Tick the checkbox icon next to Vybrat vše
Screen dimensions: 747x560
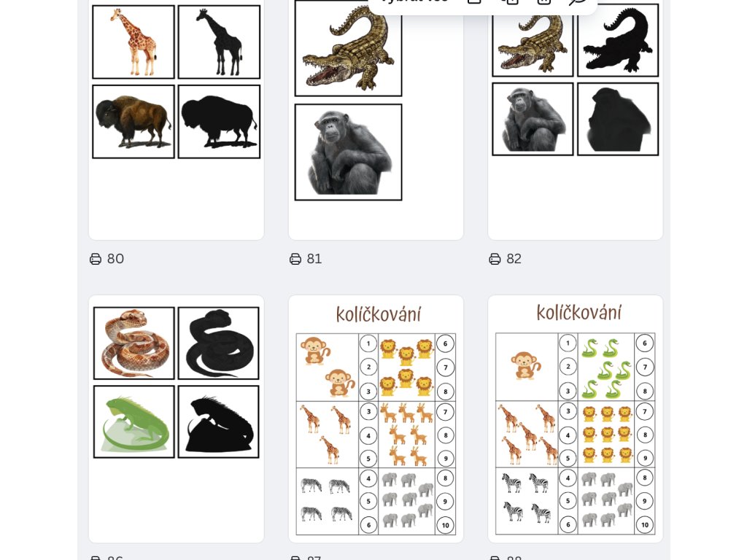click(474, 1)
